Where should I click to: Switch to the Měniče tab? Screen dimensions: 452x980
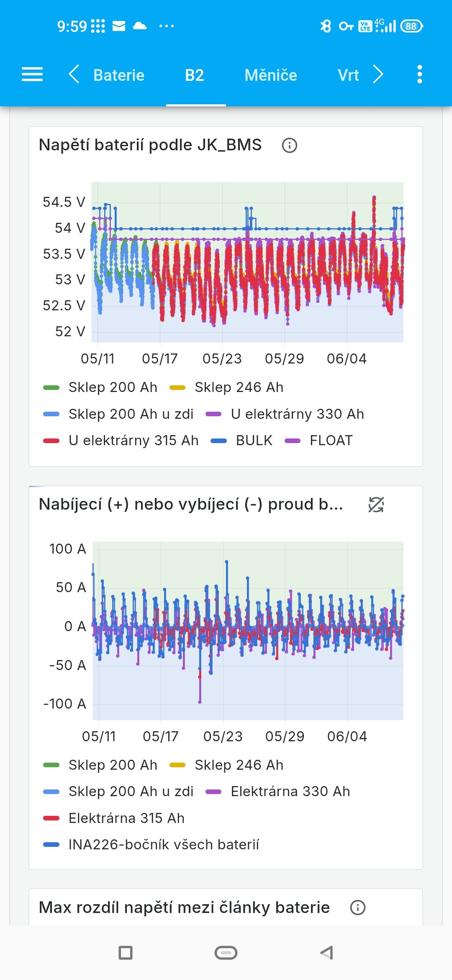[x=271, y=75]
